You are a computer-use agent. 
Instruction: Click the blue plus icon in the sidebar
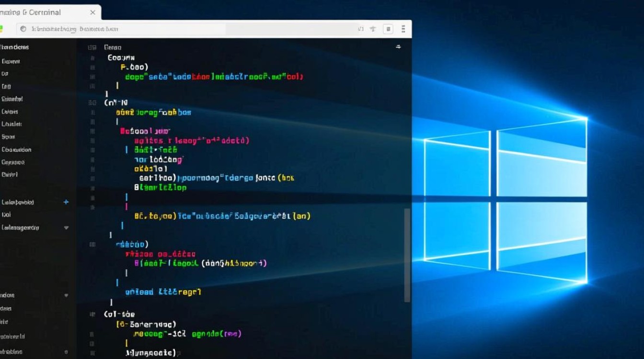coord(66,202)
